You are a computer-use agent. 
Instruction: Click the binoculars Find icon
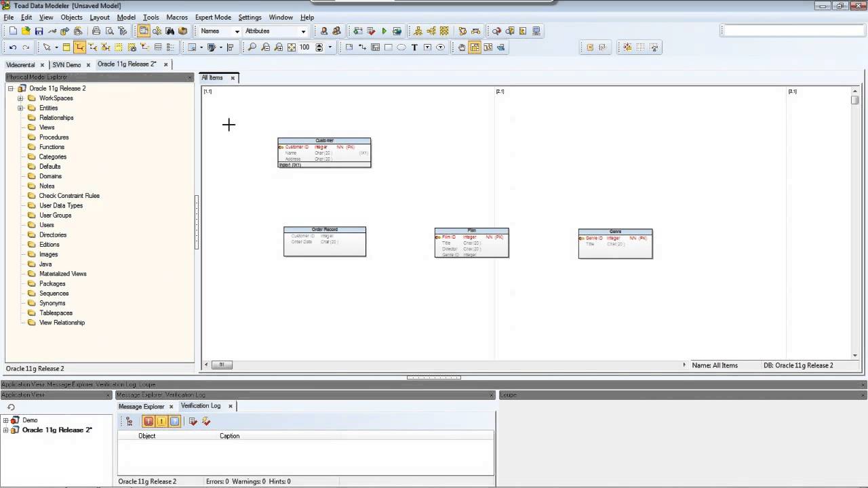coord(170,31)
